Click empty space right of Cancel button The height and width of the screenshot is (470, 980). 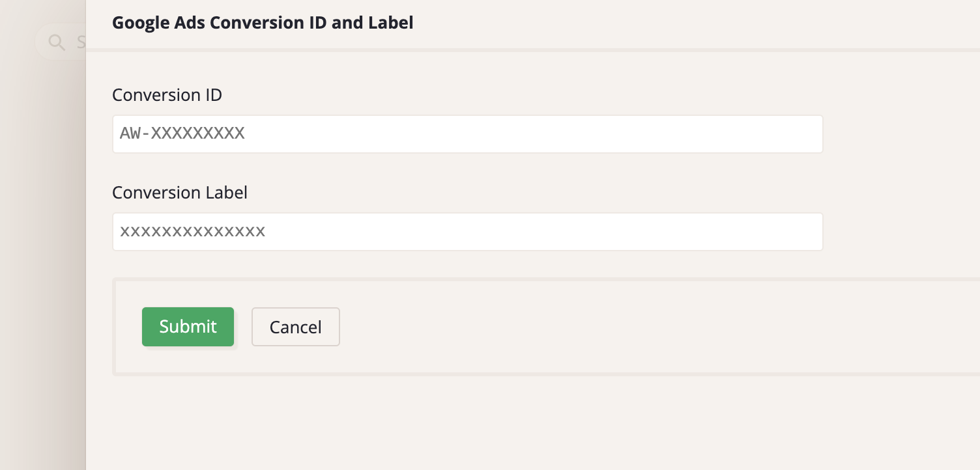586,327
